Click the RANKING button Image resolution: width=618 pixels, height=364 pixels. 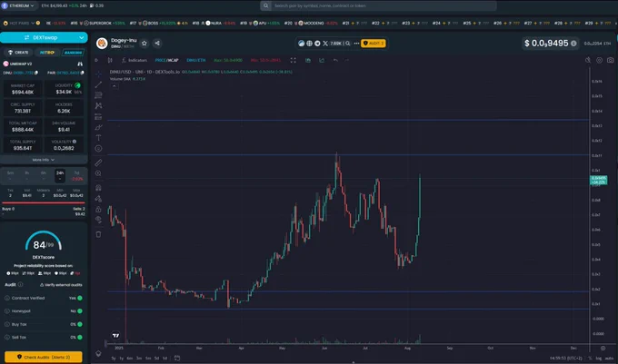pos(73,53)
